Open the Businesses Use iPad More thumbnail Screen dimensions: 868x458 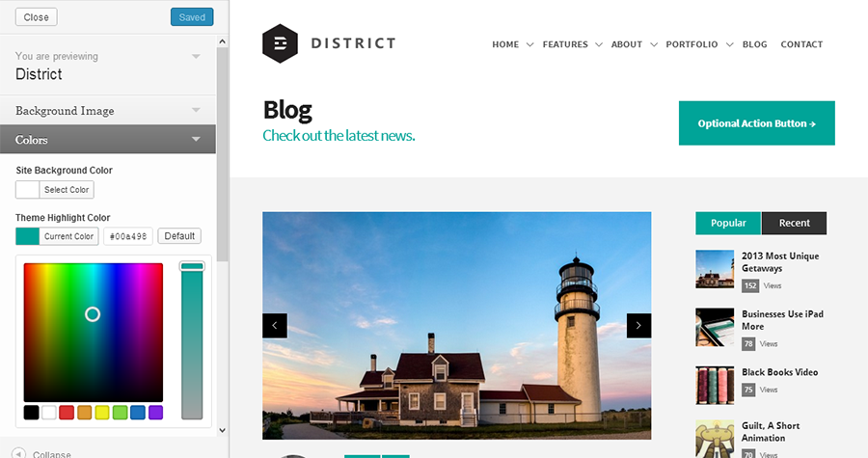click(x=715, y=327)
